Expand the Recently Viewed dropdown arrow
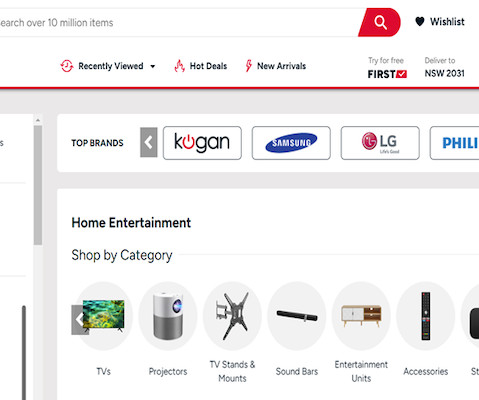479x400 pixels. (x=153, y=66)
